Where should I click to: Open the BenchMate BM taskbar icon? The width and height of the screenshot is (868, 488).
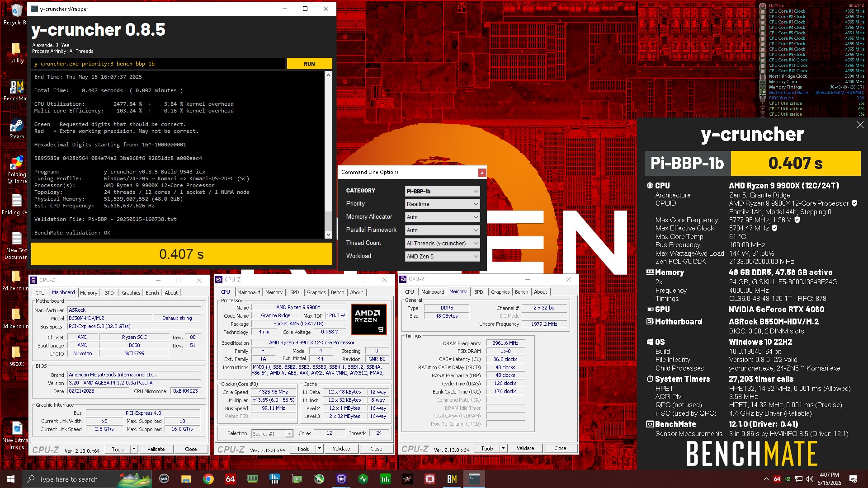[452, 479]
